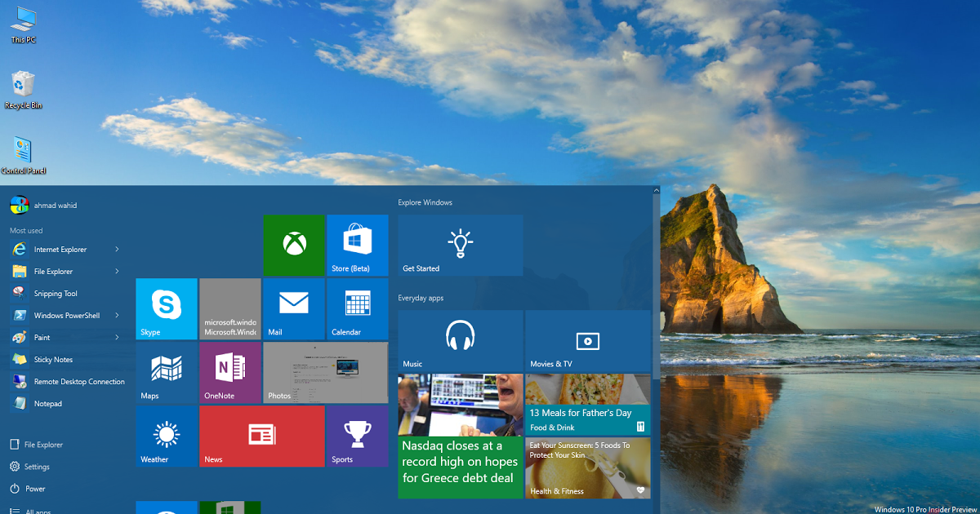Open the green Xbox tile
Viewport: 980px width, 514px height.
pyautogui.click(x=294, y=245)
